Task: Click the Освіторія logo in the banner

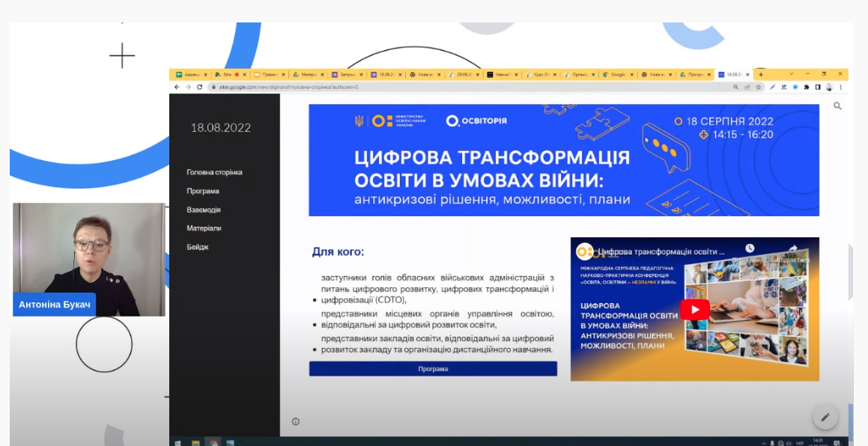Action: [476, 120]
